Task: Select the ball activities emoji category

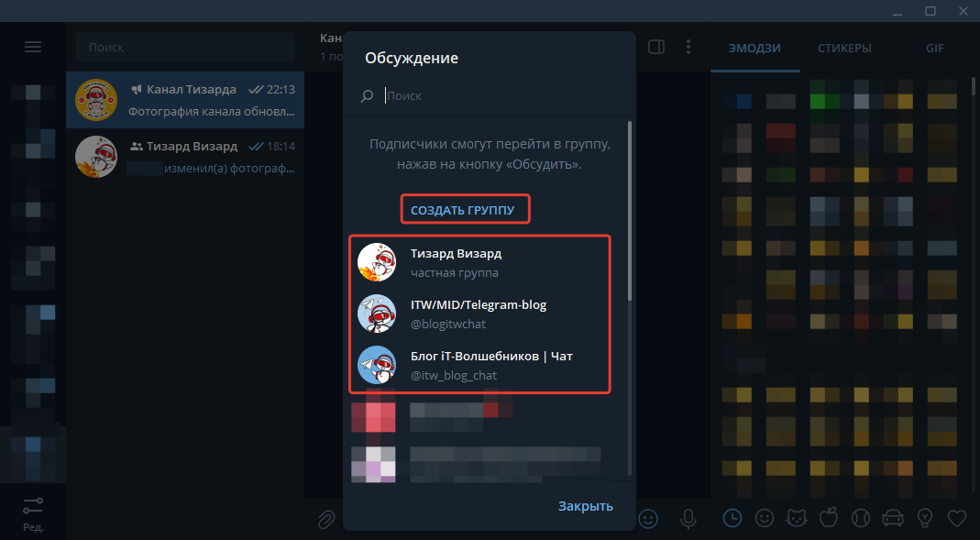Action: click(x=861, y=517)
